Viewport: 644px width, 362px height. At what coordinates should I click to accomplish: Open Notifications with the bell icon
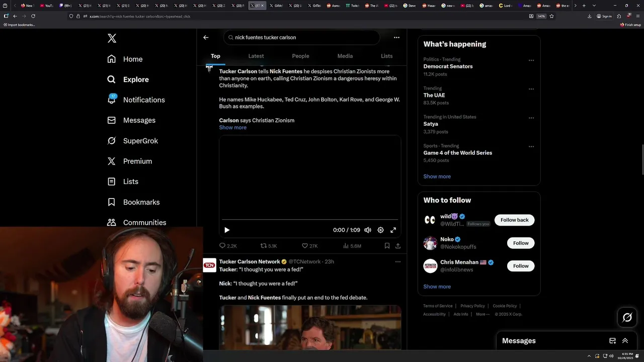click(136, 100)
